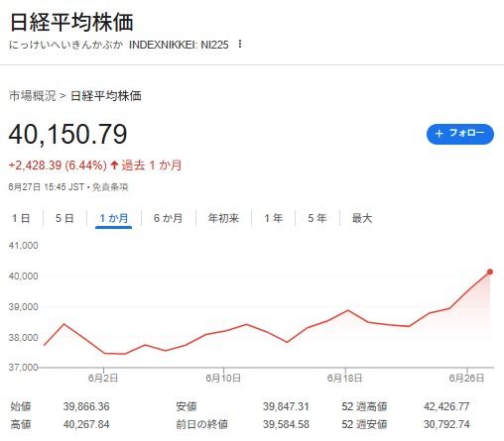
Task: Click the 37,000 y-axis label
Action: click(x=24, y=368)
